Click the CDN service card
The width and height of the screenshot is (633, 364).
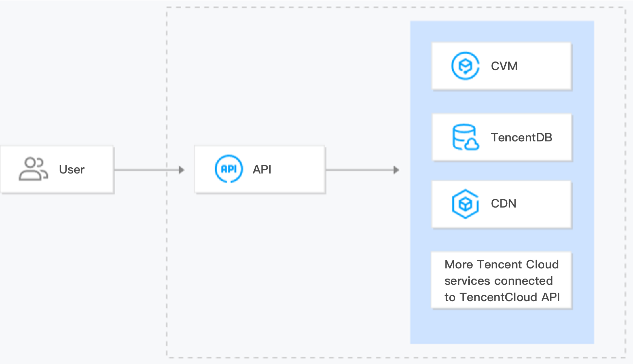(501, 204)
